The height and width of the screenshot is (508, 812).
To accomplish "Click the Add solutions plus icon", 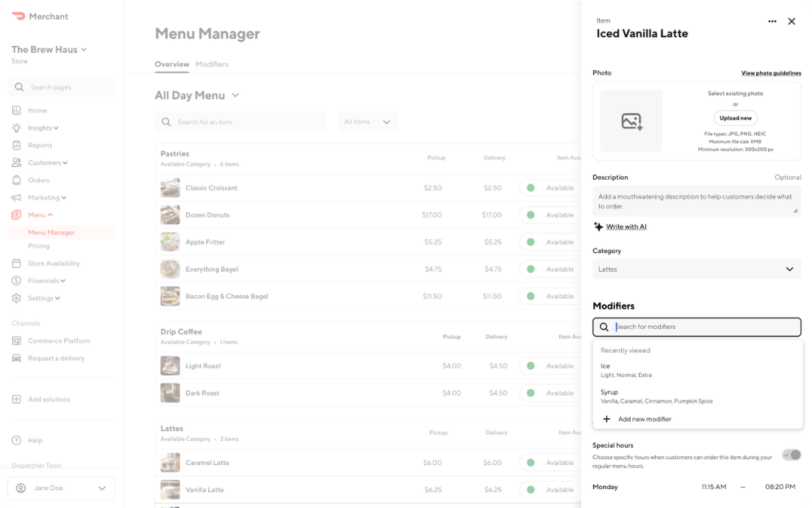I will pyautogui.click(x=17, y=399).
